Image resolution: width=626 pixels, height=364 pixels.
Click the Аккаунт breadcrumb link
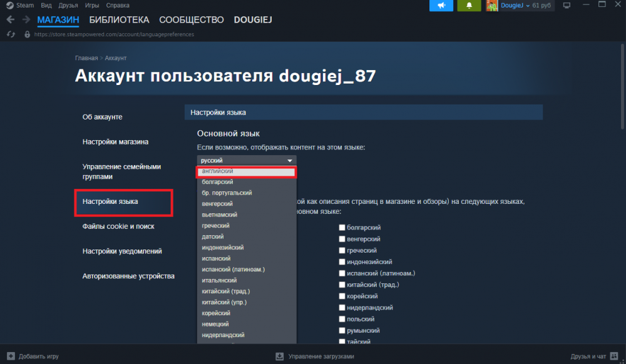[x=115, y=58]
